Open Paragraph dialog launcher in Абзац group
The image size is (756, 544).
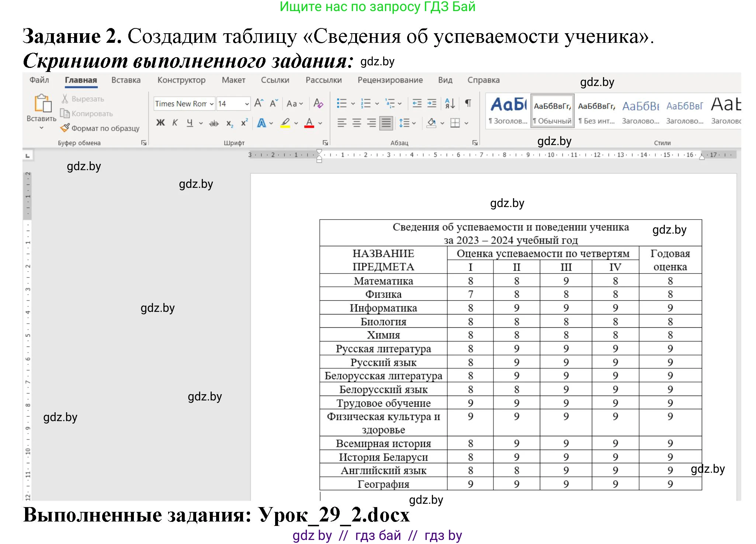[x=475, y=143]
